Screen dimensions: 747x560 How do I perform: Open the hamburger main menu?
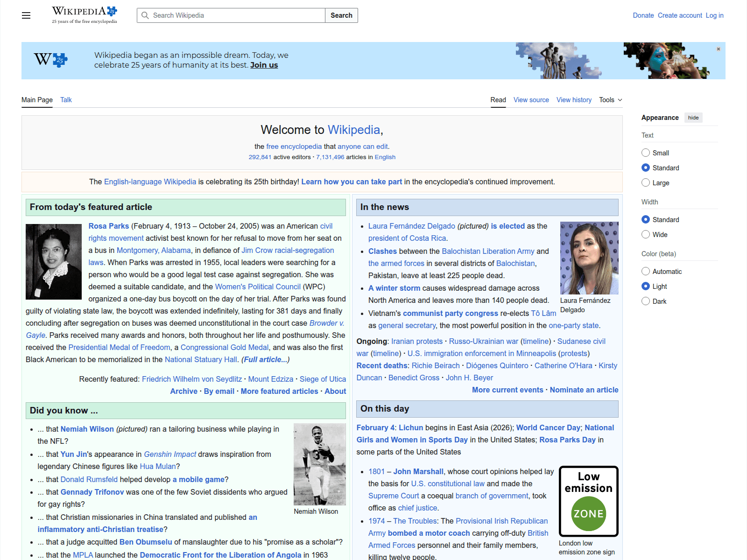26,15
